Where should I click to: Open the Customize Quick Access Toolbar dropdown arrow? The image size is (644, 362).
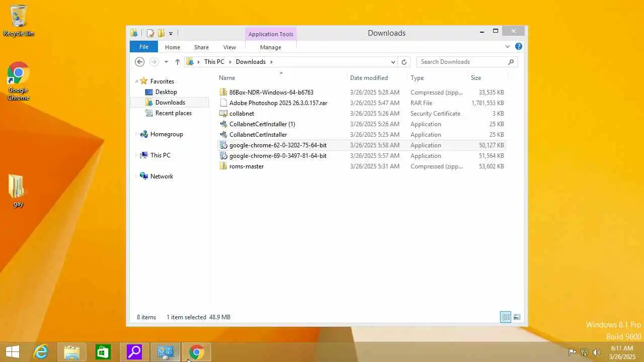[x=171, y=34]
